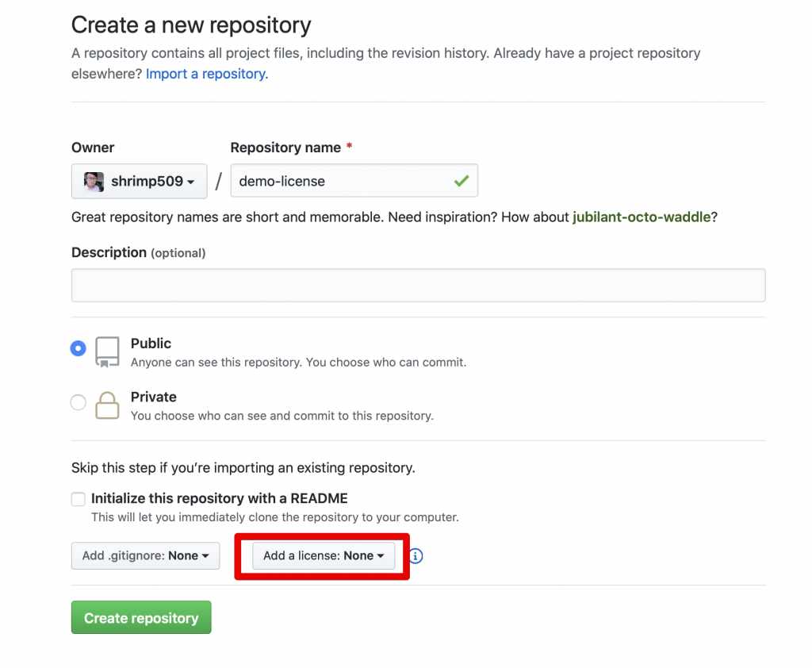The image size is (812, 668).
Task: Use suggested name jubilant-octo-waddle
Action: [x=642, y=217]
